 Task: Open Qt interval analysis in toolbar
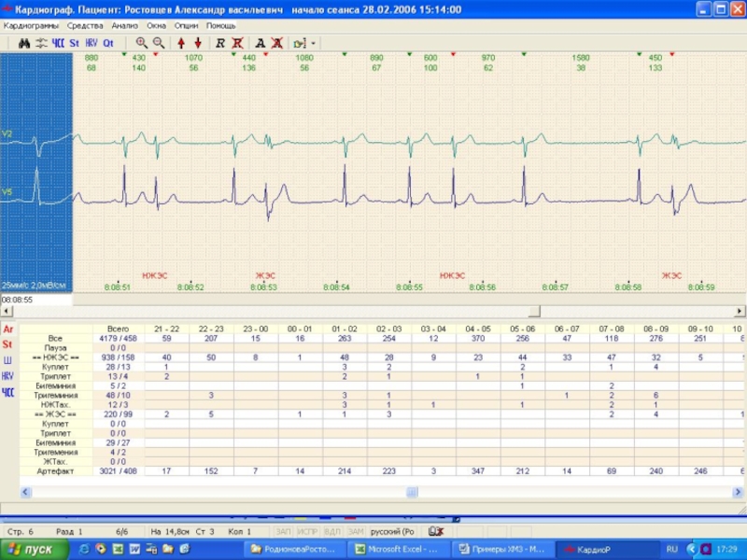108,43
